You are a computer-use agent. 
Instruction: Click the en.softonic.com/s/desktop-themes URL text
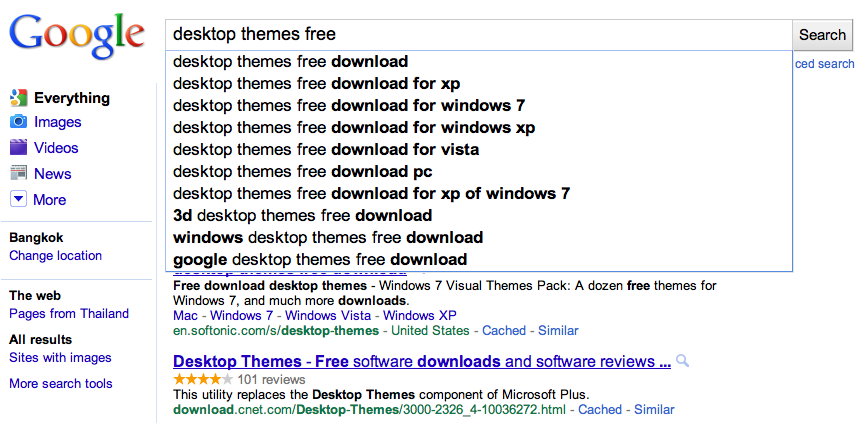coord(276,331)
